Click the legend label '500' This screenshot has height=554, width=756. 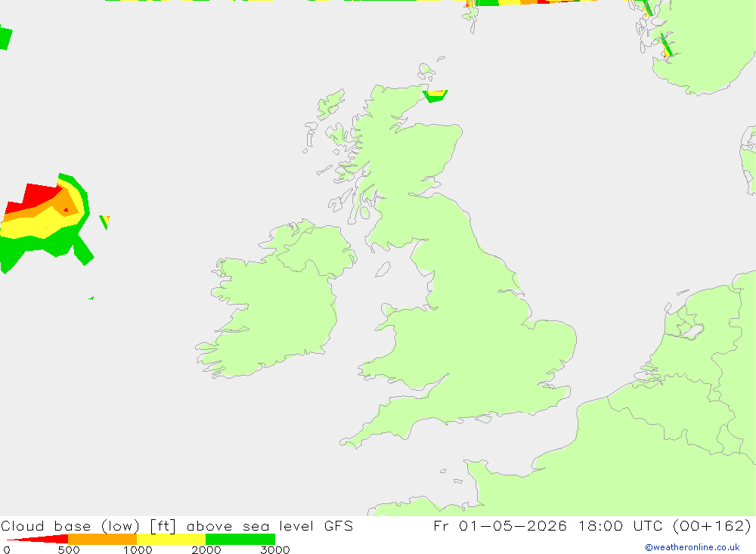69,550
